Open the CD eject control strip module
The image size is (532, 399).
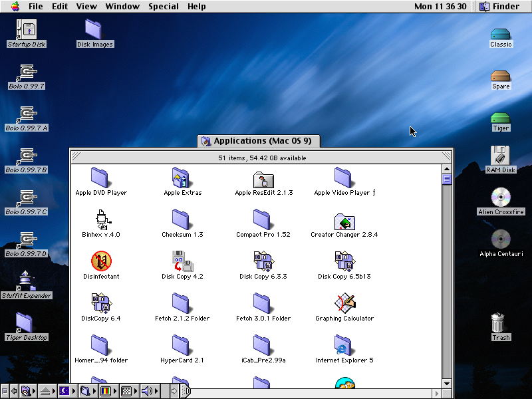coord(47,391)
